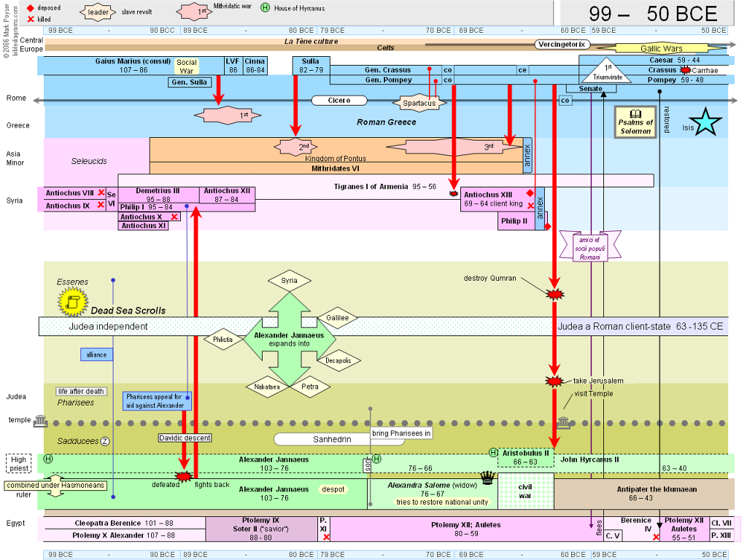The width and height of the screenshot is (747, 560).
Task: Click the red diamond beside Antiochus XIII
Action: (530, 192)
